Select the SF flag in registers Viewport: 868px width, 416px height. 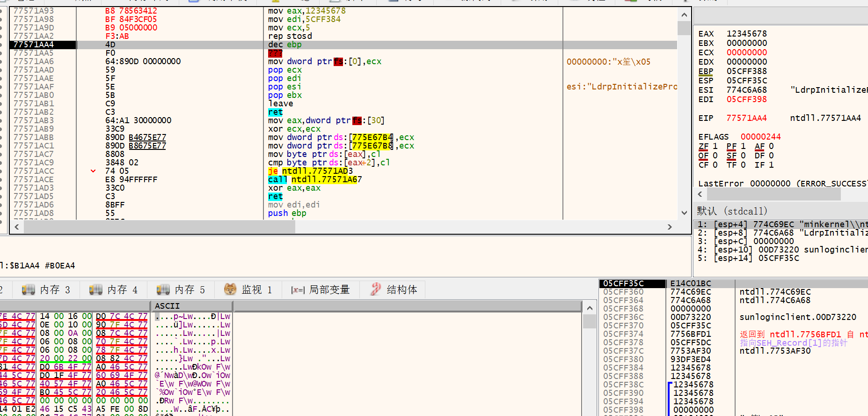point(736,156)
